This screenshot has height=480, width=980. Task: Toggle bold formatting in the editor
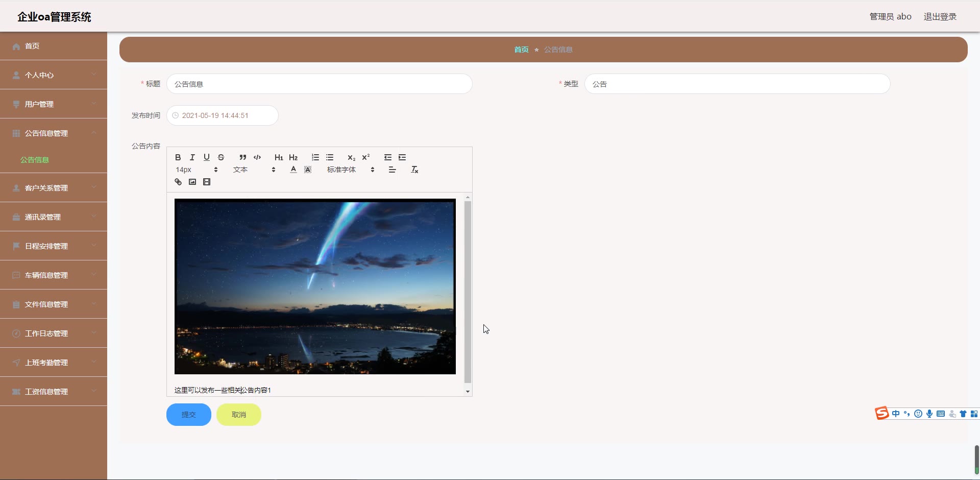178,157
